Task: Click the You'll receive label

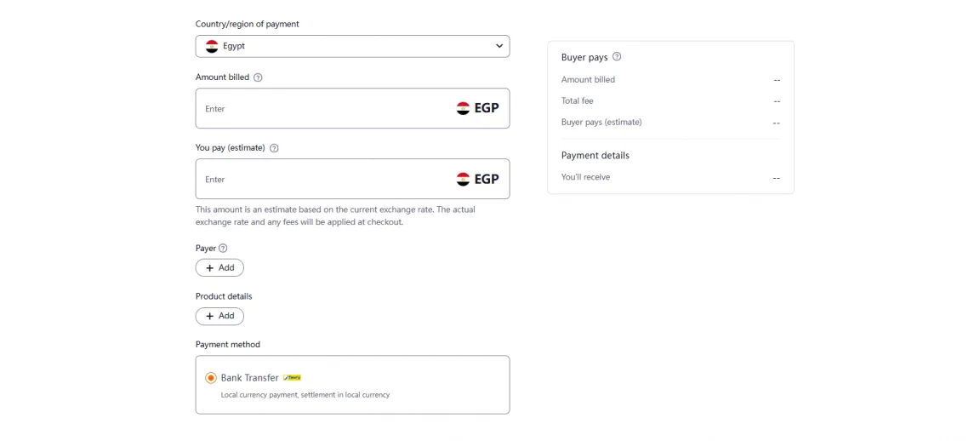Action: pos(585,177)
